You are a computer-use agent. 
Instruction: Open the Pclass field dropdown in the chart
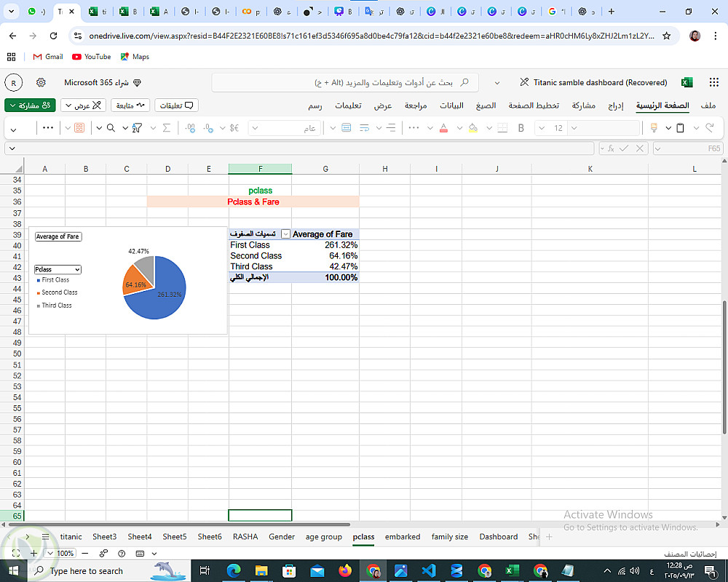tap(78, 270)
